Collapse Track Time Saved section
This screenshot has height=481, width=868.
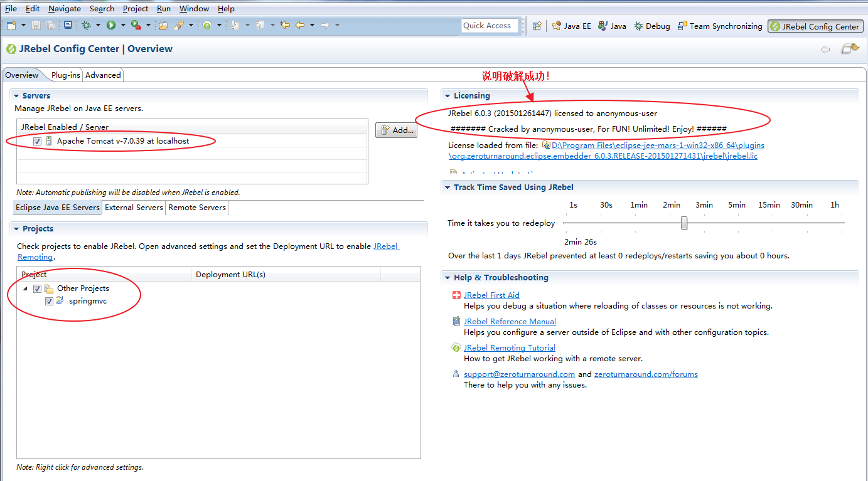tap(447, 188)
